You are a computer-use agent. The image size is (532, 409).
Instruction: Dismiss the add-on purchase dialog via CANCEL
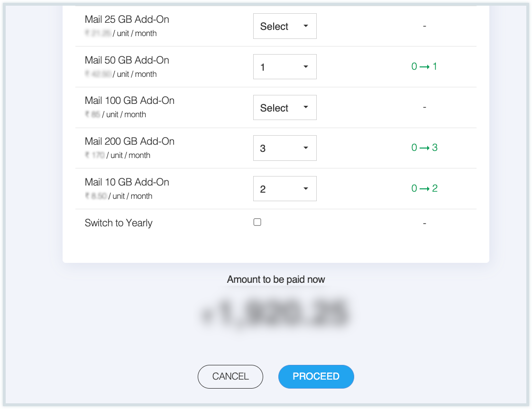click(230, 376)
